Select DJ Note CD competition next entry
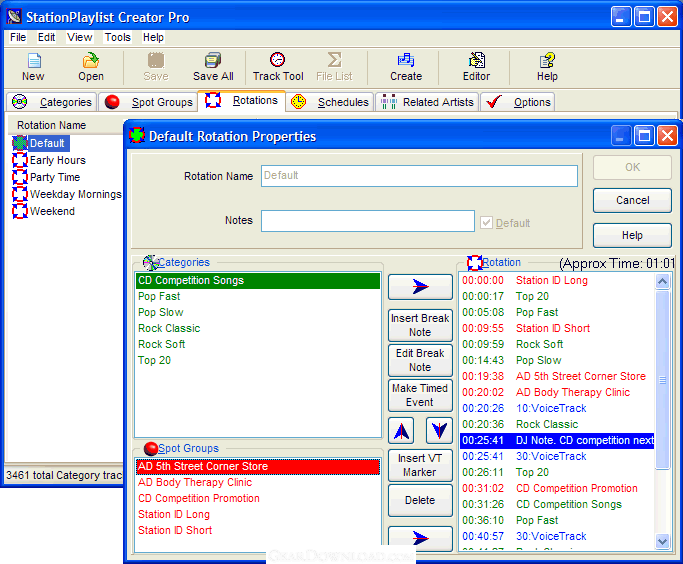 (x=557, y=440)
